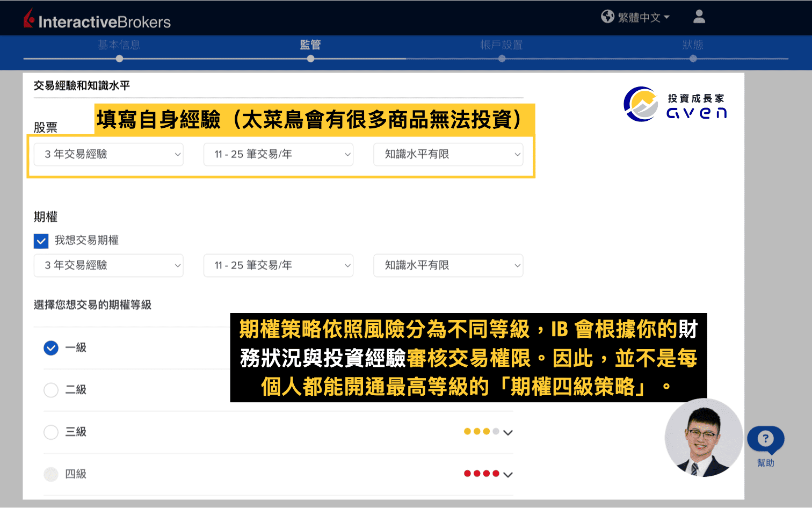The width and height of the screenshot is (812, 508).
Task: Expand the 三級 level details chevron
Action: (x=507, y=432)
